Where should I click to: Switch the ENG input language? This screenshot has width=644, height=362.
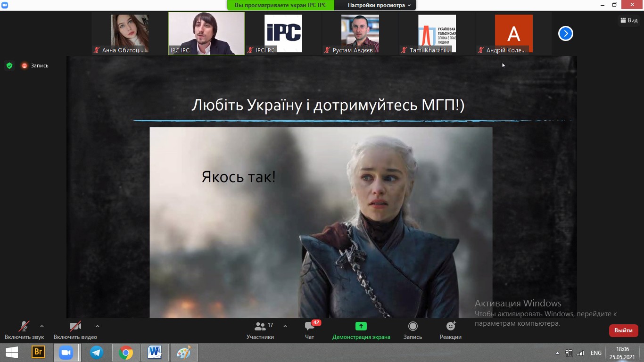point(596,353)
